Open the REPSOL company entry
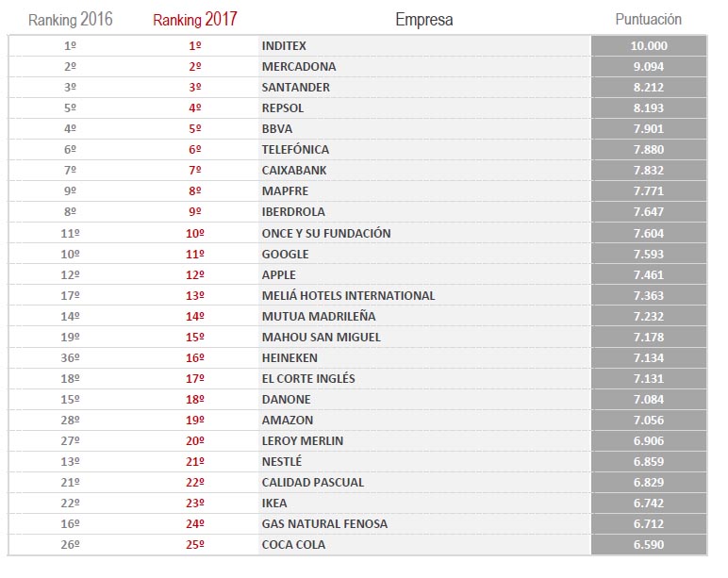The width and height of the screenshot is (728, 578). pos(283,108)
